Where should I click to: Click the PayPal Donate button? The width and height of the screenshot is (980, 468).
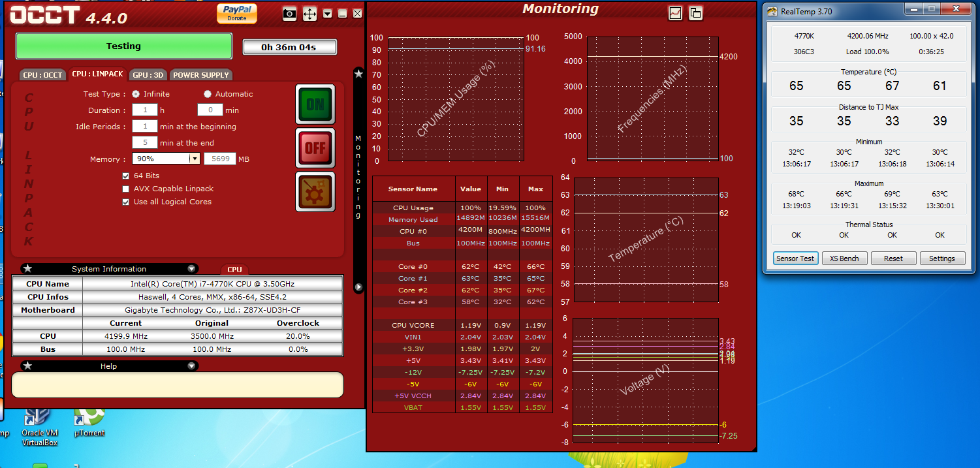237,13
